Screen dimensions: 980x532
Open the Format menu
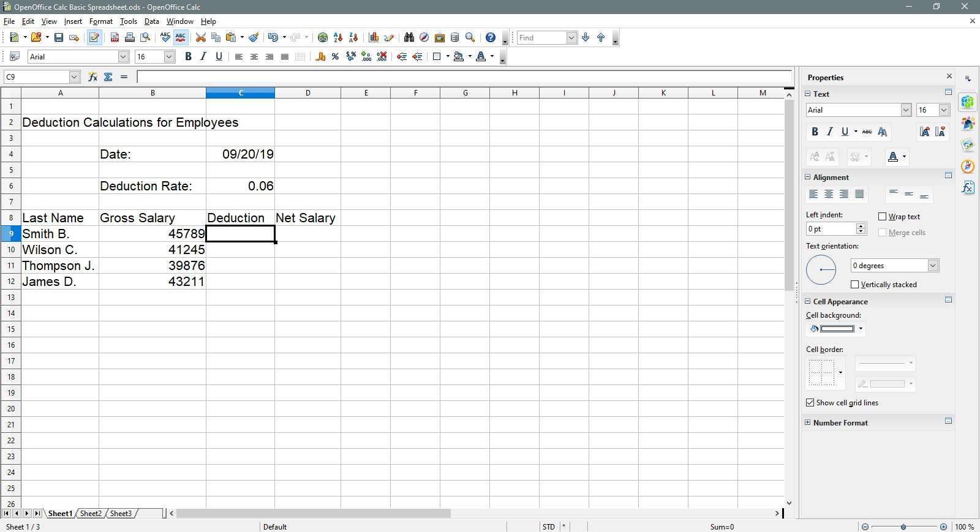click(x=101, y=21)
